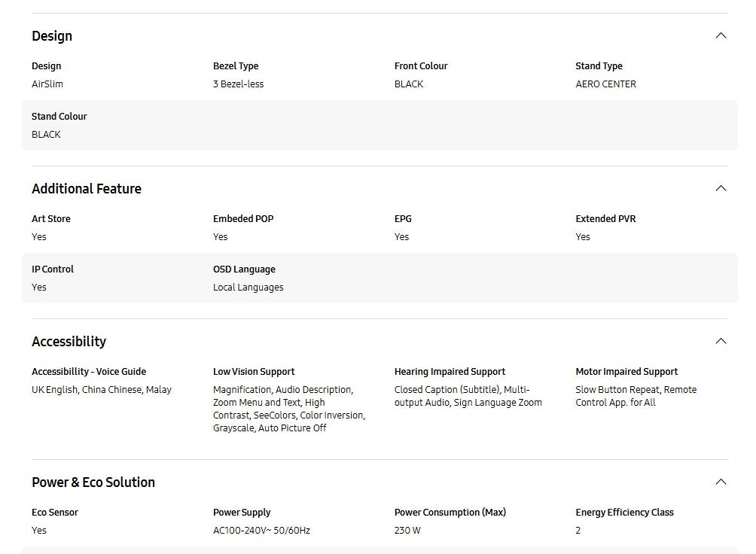The width and height of the screenshot is (756, 554).
Task: Select the Bezel Type label
Action: 236,66
